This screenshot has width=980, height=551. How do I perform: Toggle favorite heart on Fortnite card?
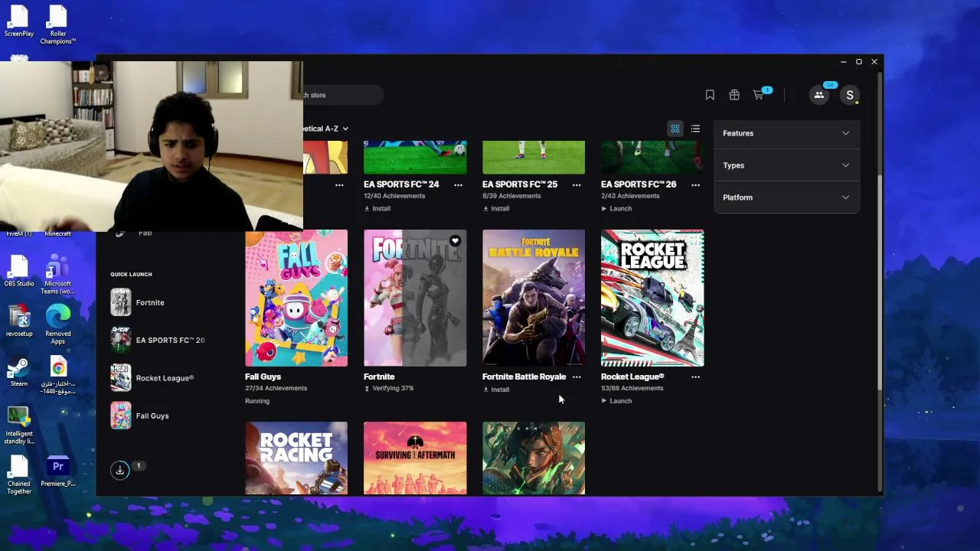coord(455,241)
